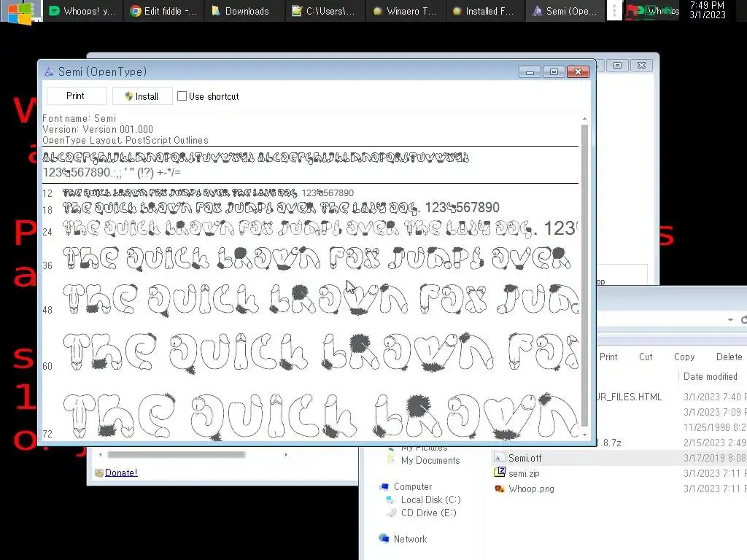Select Computer in navigation pane
Viewport: 747px width, 560px height.
(413, 486)
